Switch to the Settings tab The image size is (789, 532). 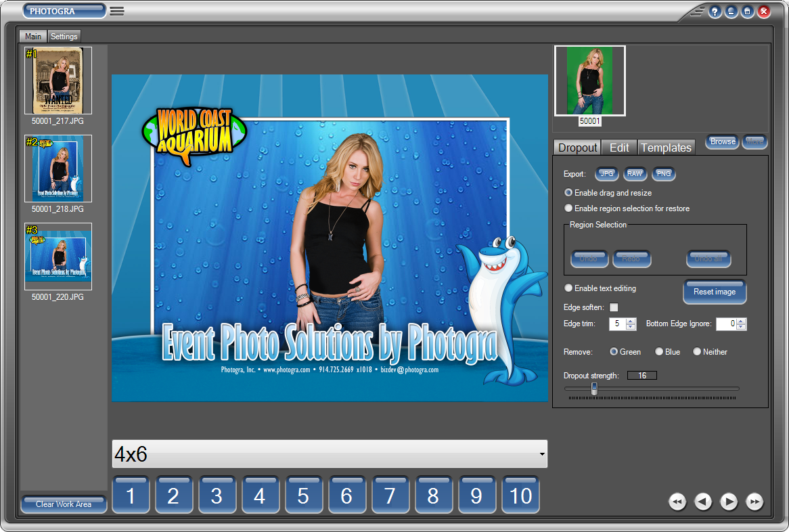[64, 37]
